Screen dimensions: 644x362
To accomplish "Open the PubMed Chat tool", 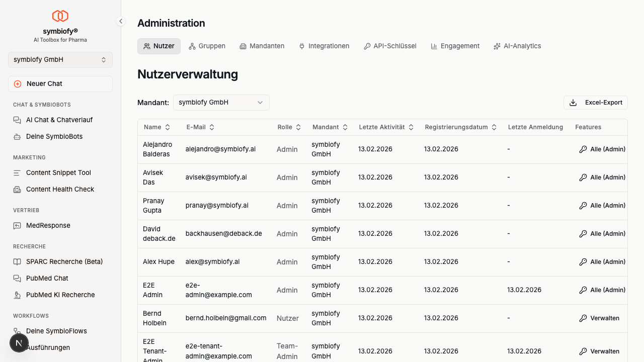I will click(x=17, y=278).
